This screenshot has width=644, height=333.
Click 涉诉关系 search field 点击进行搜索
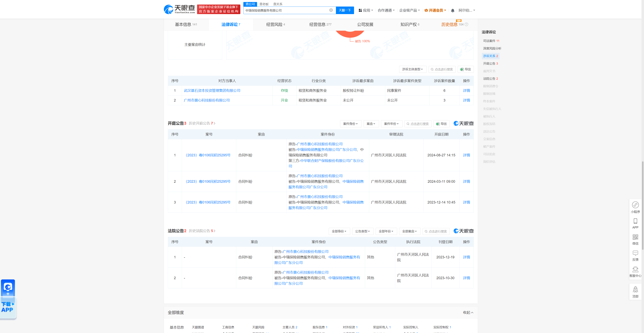click(442, 69)
